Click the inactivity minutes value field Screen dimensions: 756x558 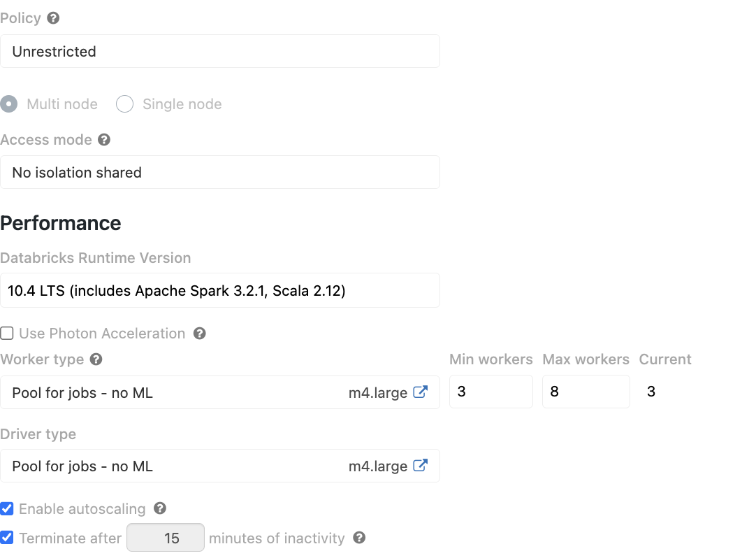(165, 538)
